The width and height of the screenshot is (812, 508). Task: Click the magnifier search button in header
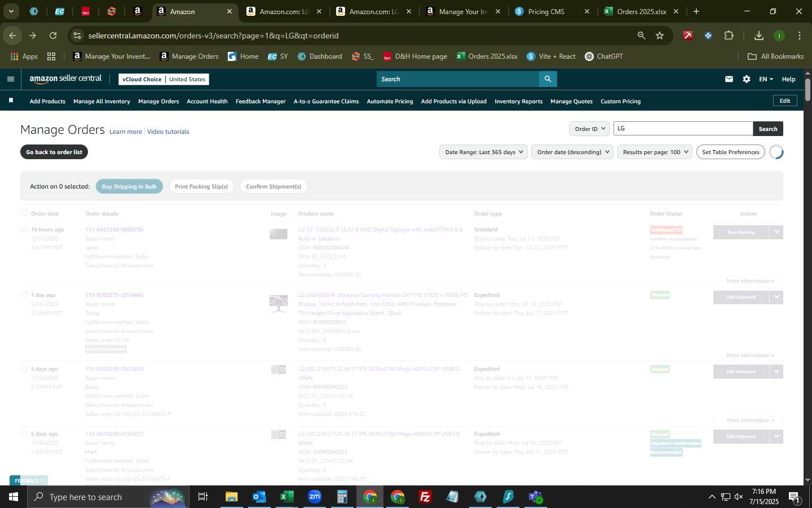pos(548,79)
